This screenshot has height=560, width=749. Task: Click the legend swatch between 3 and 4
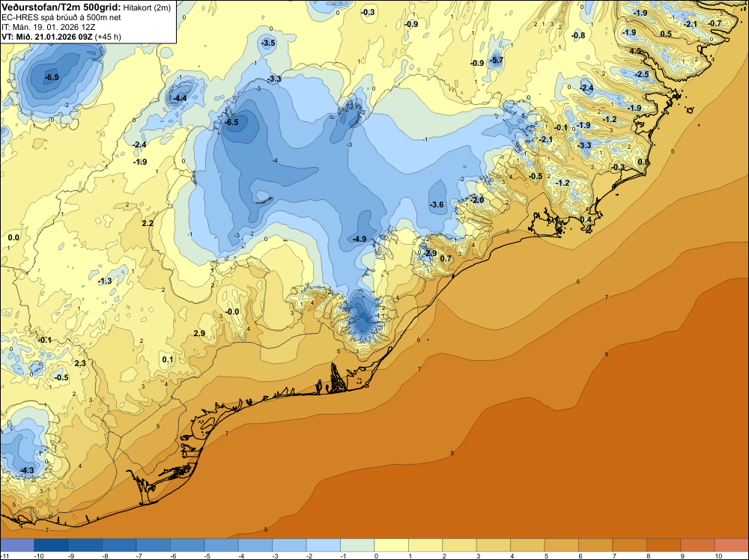click(x=494, y=545)
